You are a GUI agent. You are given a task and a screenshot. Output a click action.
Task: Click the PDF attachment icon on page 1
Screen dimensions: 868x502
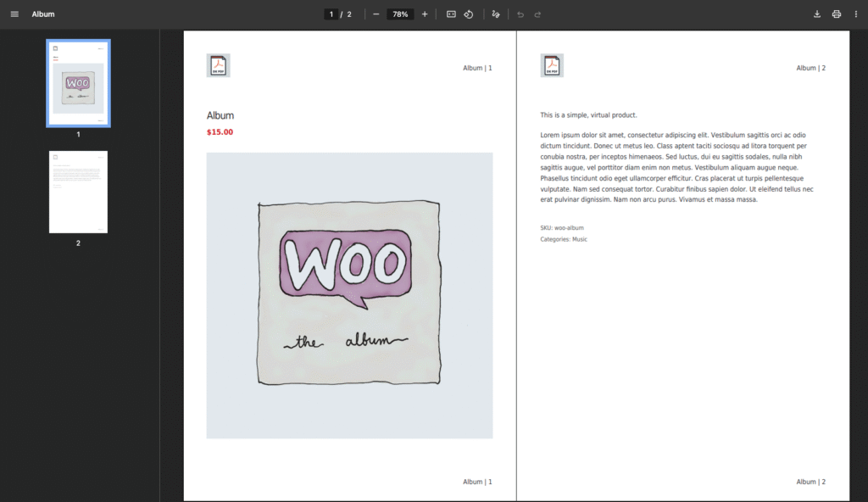218,64
